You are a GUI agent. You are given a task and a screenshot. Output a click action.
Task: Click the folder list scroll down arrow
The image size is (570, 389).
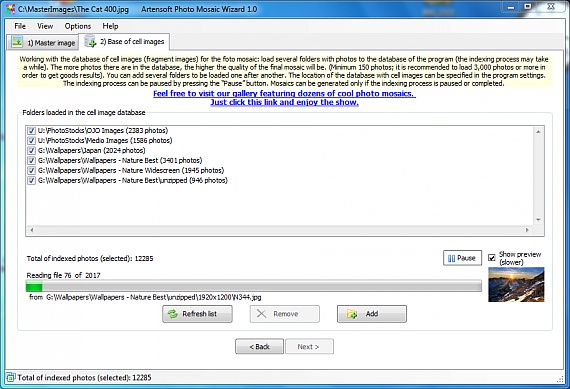[538, 220]
